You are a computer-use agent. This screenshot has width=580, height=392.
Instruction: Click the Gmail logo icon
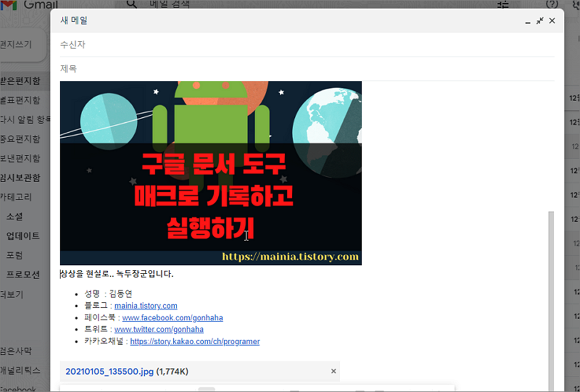(x=9, y=6)
